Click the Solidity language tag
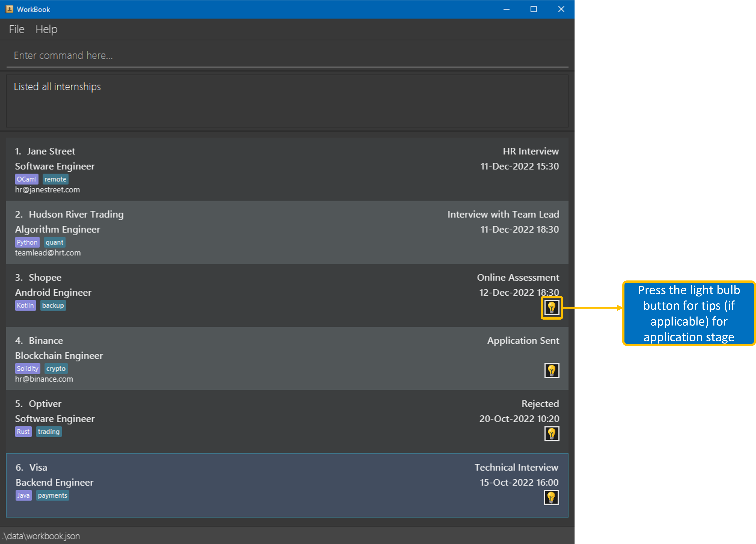 (x=28, y=368)
